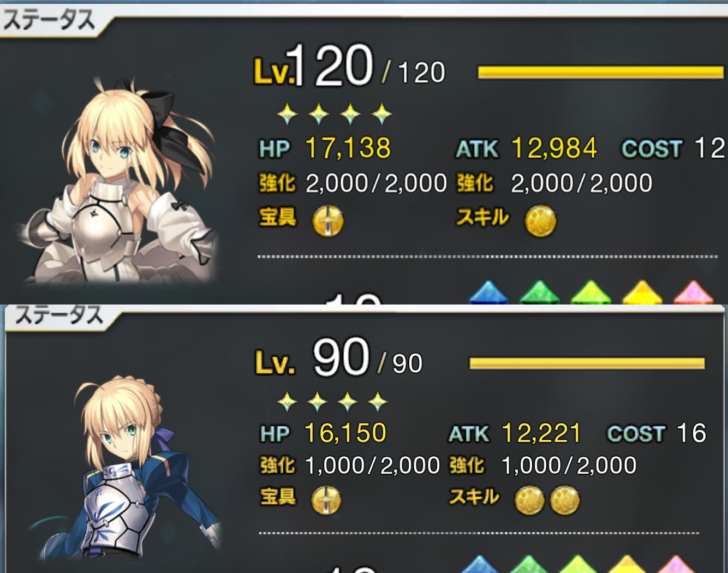Image resolution: width=728 pixels, height=573 pixels.
Task: Select the pink gem in upper panel
Action: point(693,293)
